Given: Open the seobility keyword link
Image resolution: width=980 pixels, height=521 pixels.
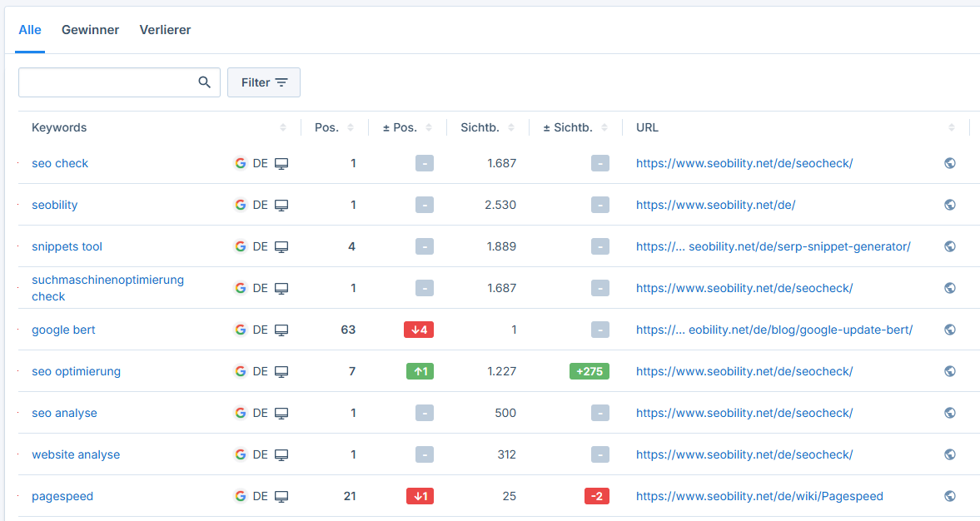Looking at the screenshot, I should tap(55, 205).
